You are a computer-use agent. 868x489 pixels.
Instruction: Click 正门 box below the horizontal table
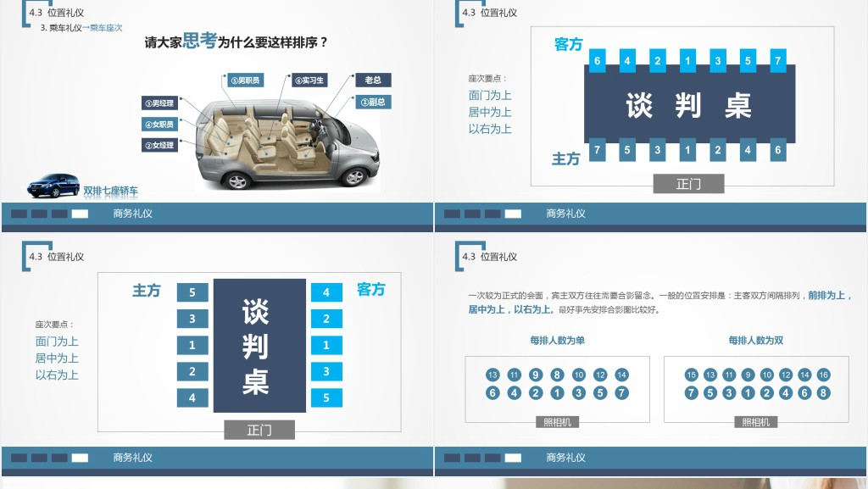(x=688, y=184)
